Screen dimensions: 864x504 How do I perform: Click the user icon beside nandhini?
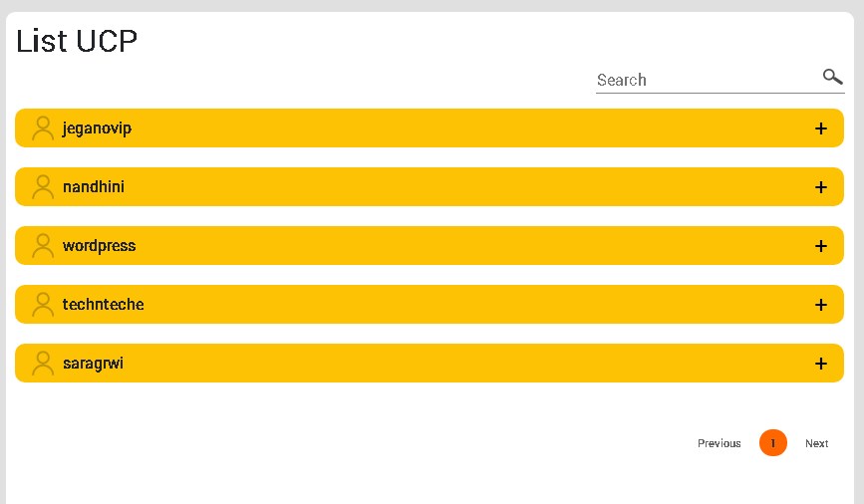tap(43, 186)
